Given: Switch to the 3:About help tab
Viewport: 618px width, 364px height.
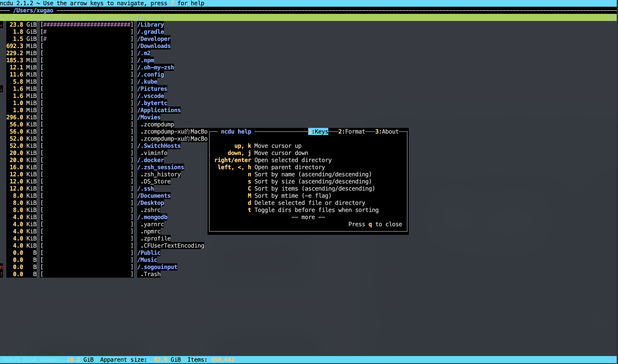Looking at the screenshot, I should [x=387, y=131].
